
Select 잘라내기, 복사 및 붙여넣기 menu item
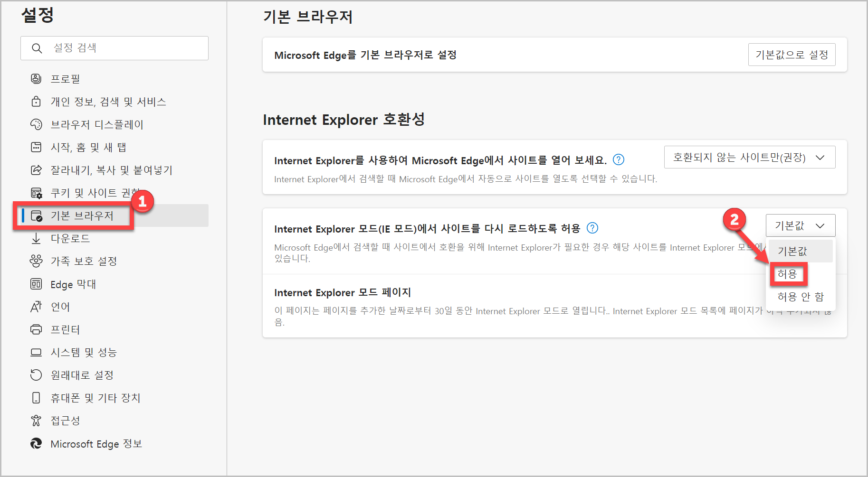click(114, 170)
